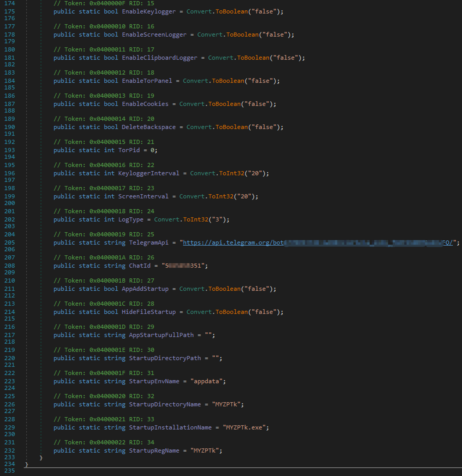Select the EnableClipboardLogger field name
The image size is (462, 476).
159,57
